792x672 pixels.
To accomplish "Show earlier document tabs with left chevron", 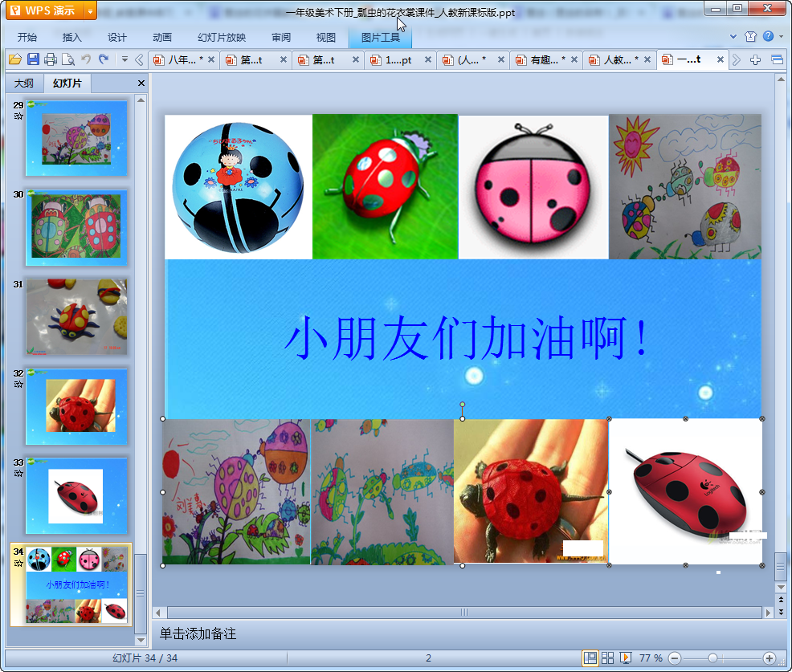I will [x=140, y=60].
